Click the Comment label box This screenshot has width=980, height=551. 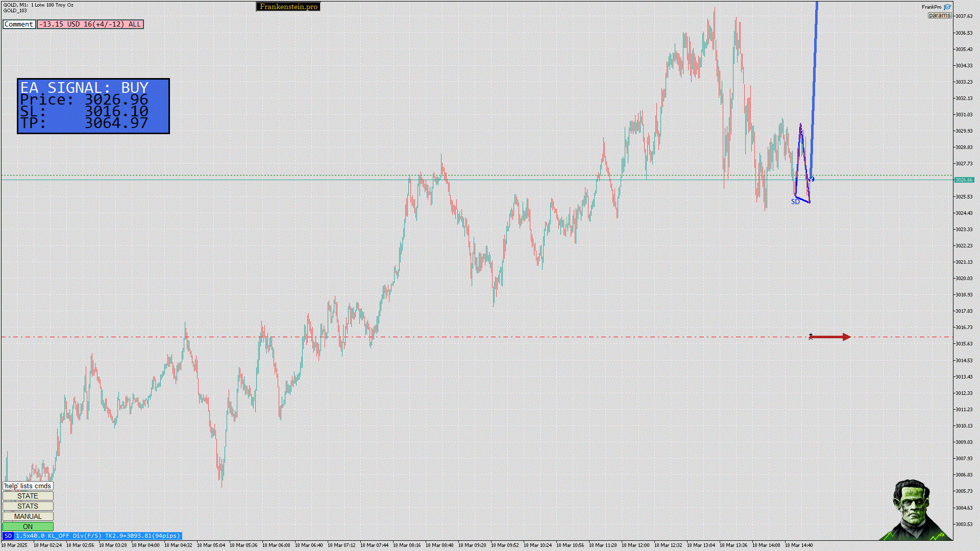[x=19, y=24]
